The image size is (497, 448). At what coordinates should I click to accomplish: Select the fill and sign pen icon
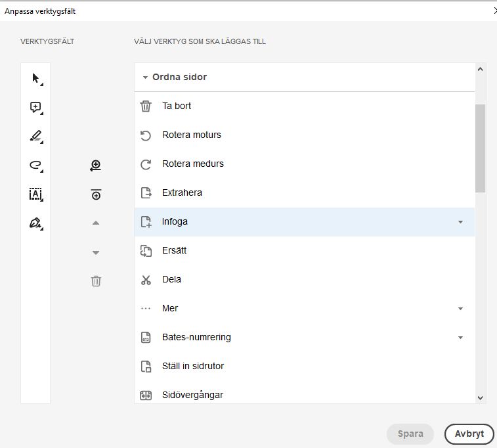pos(36,223)
